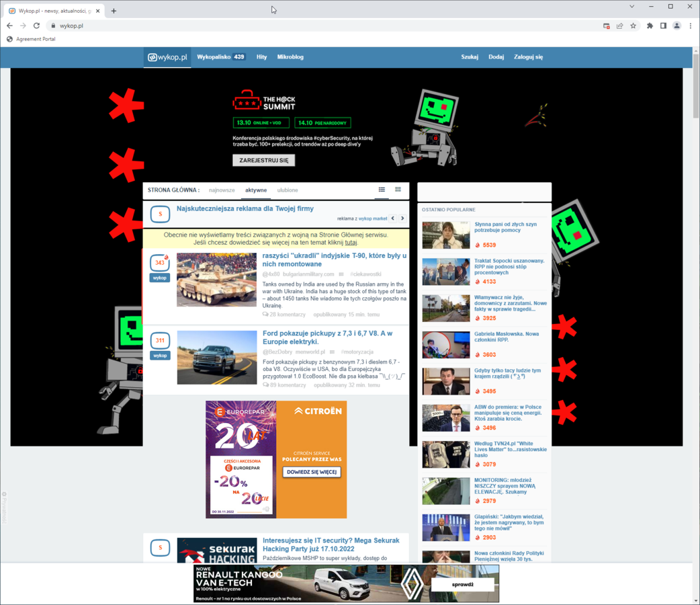Bookmark this page with the star icon
Screen dimensions: 700x605
[x=633, y=26]
